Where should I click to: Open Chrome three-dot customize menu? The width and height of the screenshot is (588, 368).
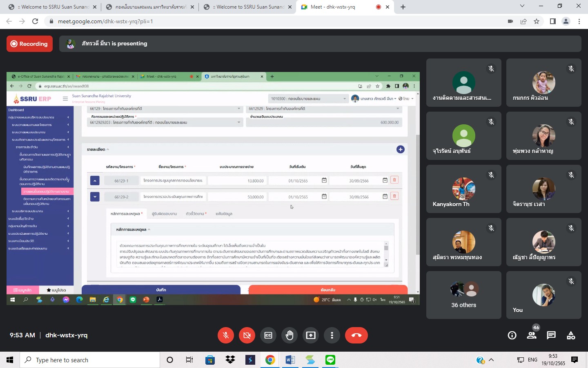(x=579, y=21)
